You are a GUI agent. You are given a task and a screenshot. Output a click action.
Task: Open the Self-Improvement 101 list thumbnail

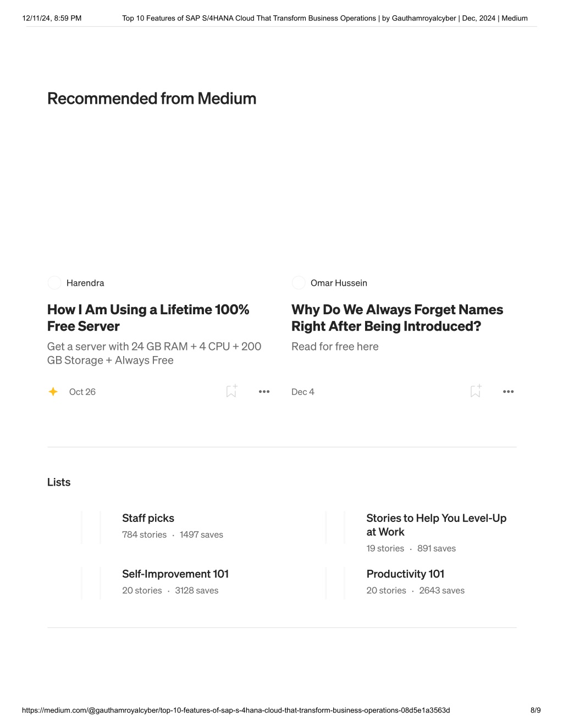pos(92,583)
